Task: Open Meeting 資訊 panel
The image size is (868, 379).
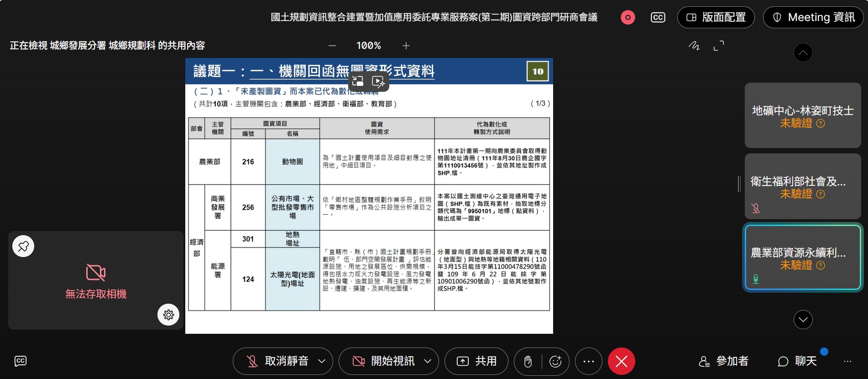Action: click(813, 17)
